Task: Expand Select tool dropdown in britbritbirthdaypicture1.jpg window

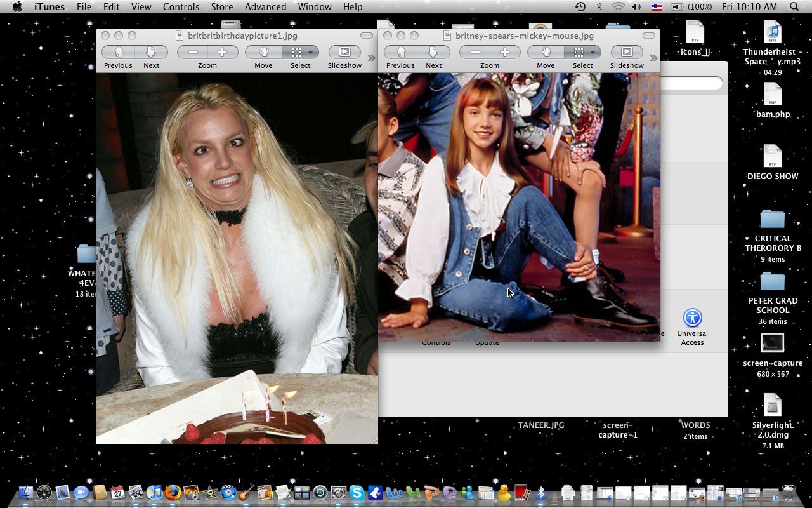Action: pyautogui.click(x=311, y=52)
